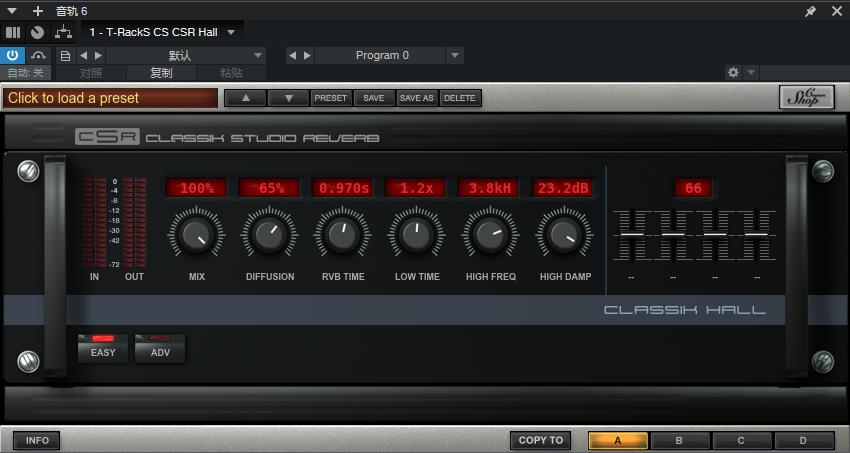The width and height of the screenshot is (850, 453).
Task: Click 'Click to load a preset' field
Action: 111,98
